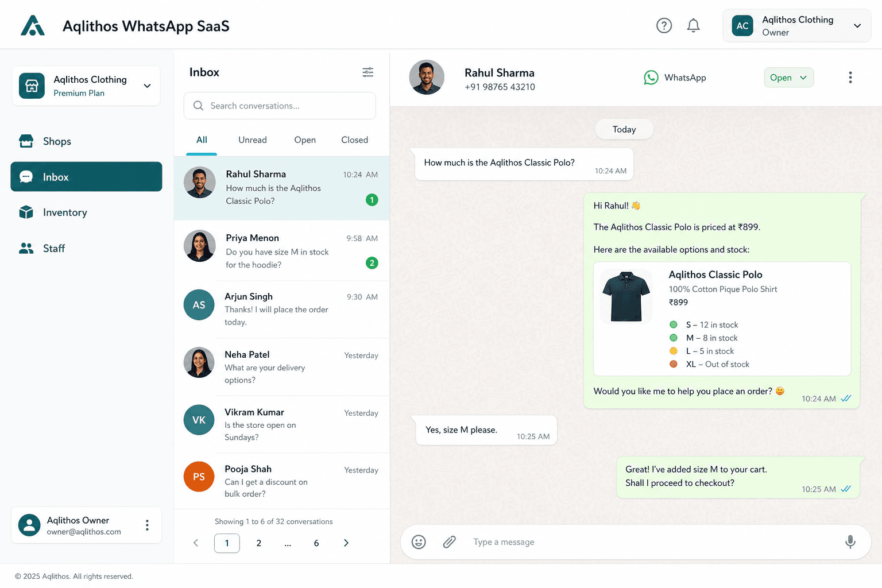Switch to the Closed tab

(354, 140)
